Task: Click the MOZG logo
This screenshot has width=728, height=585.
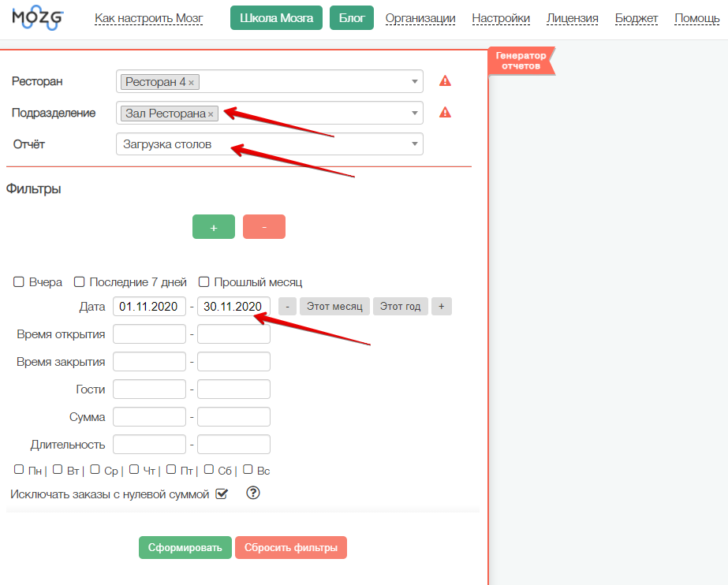Action: point(38,17)
